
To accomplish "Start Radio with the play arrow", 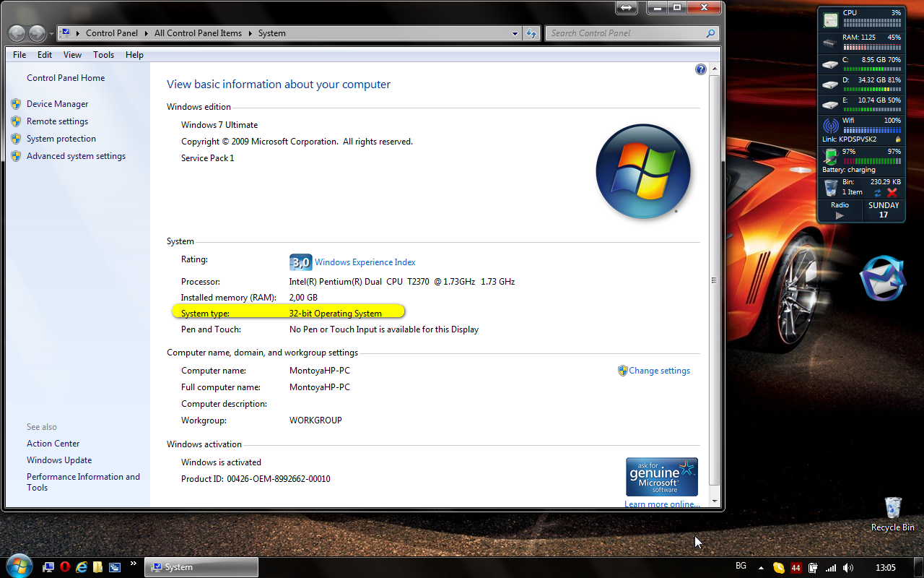I will pos(840,215).
